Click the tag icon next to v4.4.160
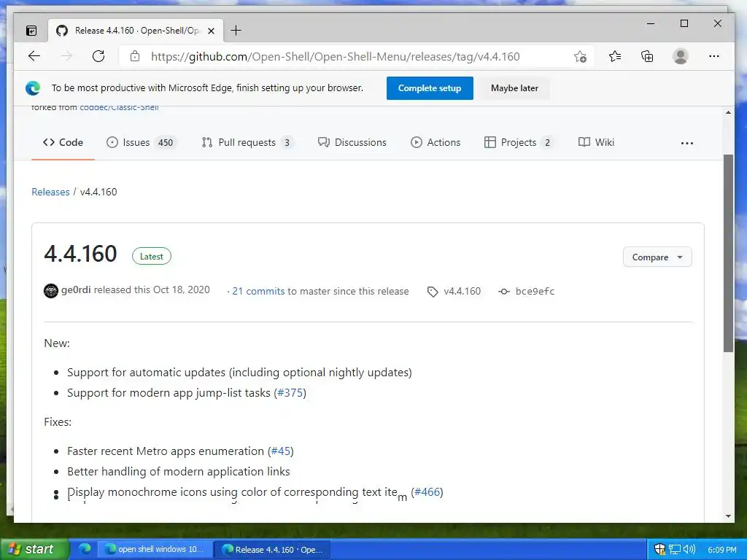Image resolution: width=747 pixels, height=560 pixels. [x=433, y=292]
